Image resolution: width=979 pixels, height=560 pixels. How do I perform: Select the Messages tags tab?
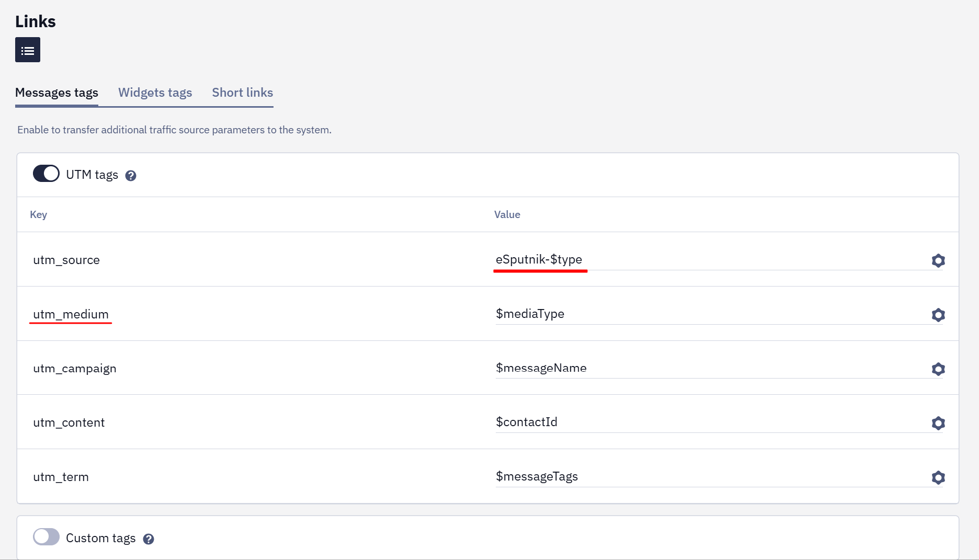(x=56, y=93)
